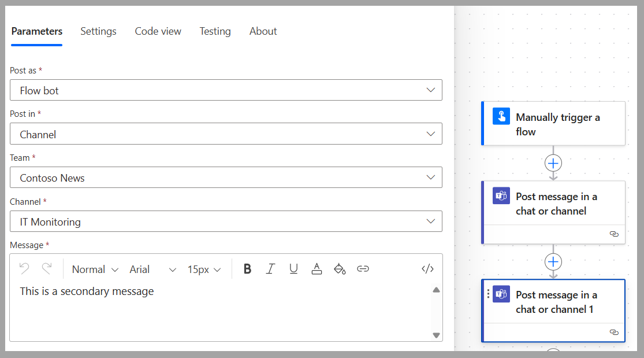
Task: Click the Teams icon on Post message card
Action: [501, 196]
